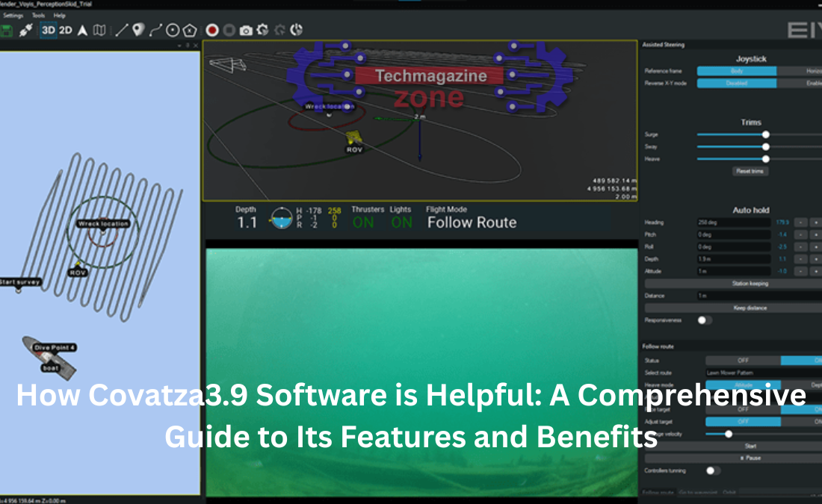Open the Select route dropdown
822x504 pixels.
pyautogui.click(x=764, y=373)
